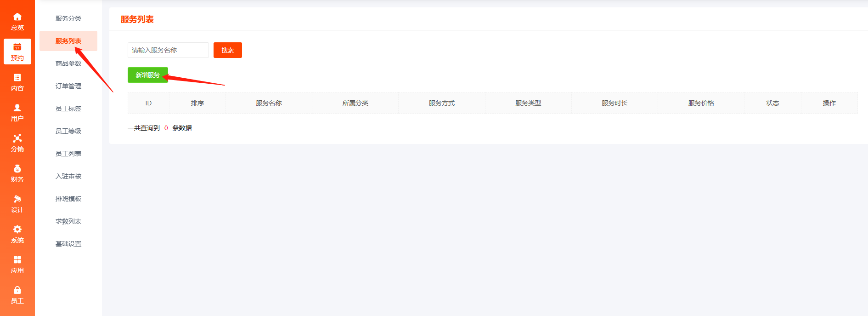Image resolution: width=868 pixels, height=316 pixels.
Task: Open 排班模板 menu item
Action: [x=68, y=199]
